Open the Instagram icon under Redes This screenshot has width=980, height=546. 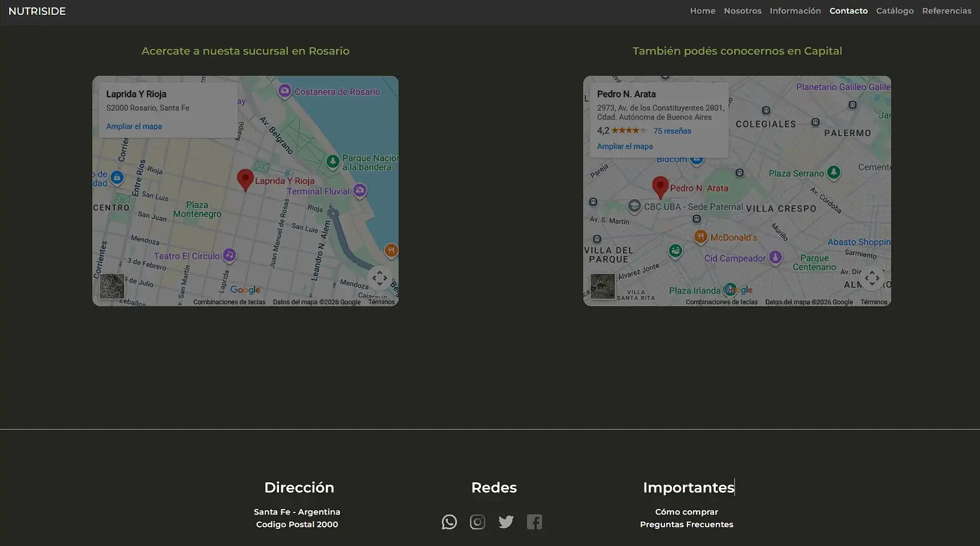pyautogui.click(x=478, y=522)
